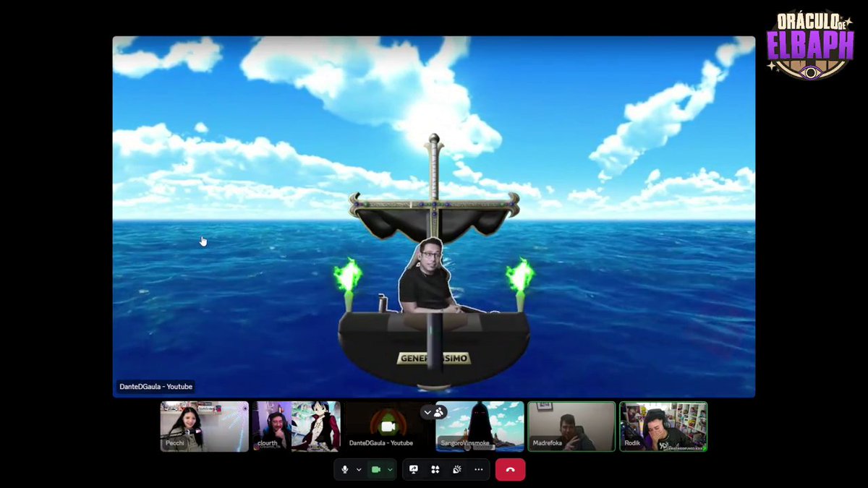Share your screen
This screenshot has width=868, height=488.
(x=414, y=469)
